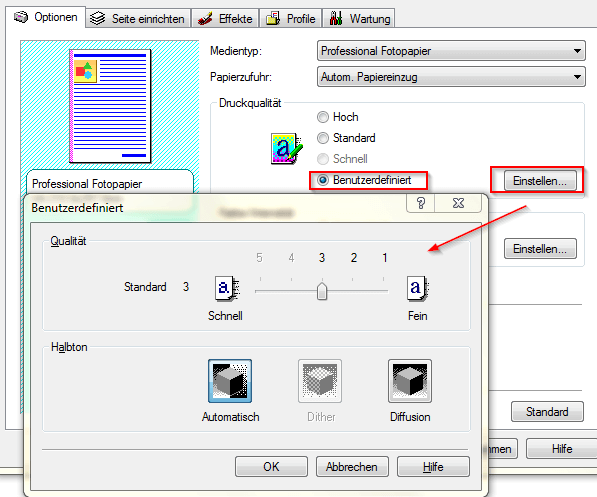
Task: Click the Abbrechen button
Action: pos(352,467)
